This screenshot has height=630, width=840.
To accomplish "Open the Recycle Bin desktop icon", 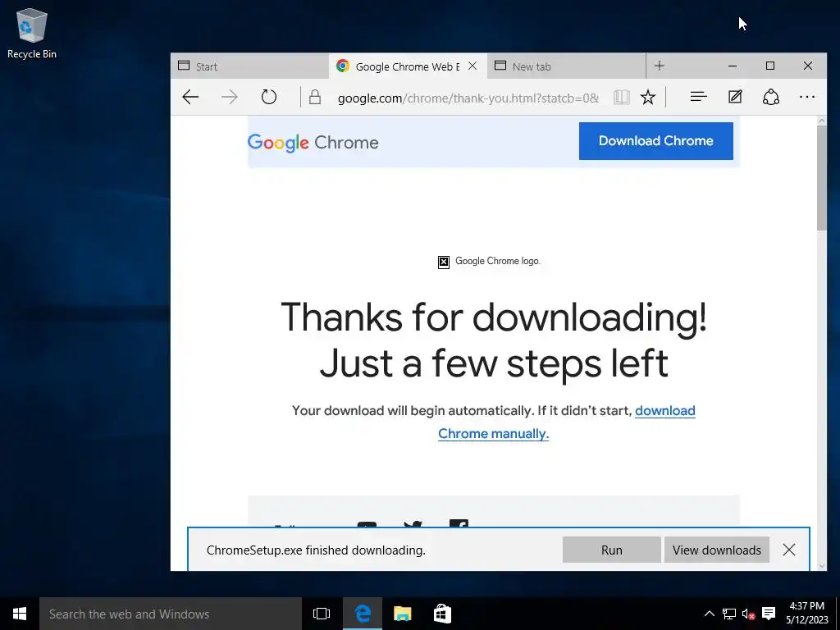I will 32,33.
